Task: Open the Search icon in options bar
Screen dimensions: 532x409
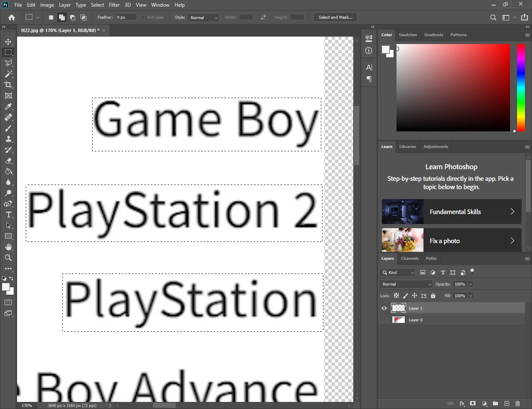Action: (493, 17)
